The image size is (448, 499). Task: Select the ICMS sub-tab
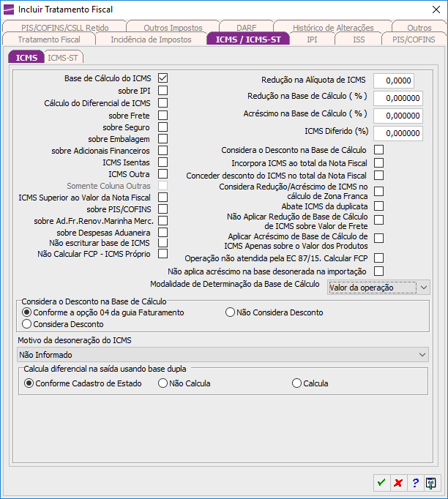pyautogui.click(x=26, y=58)
